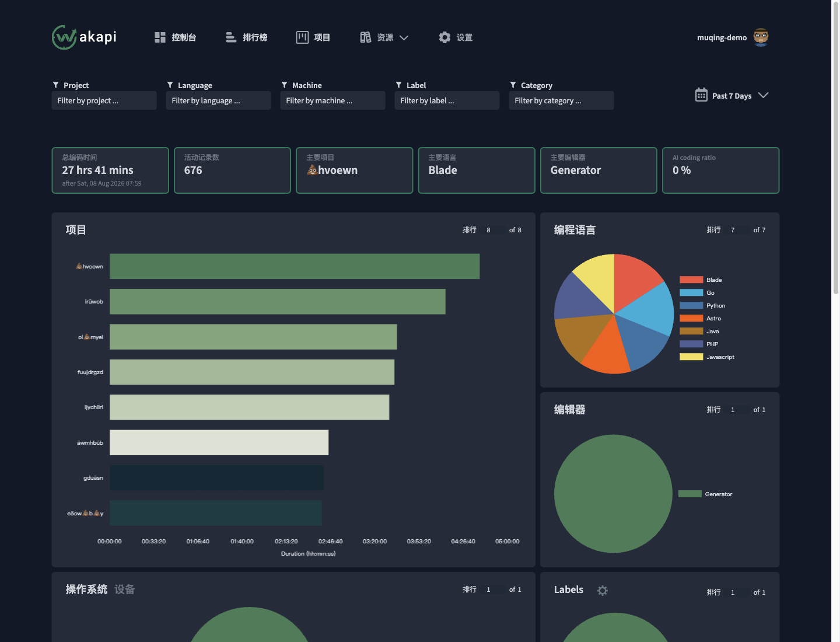Expand the Past 7 Days range selector

(732, 96)
